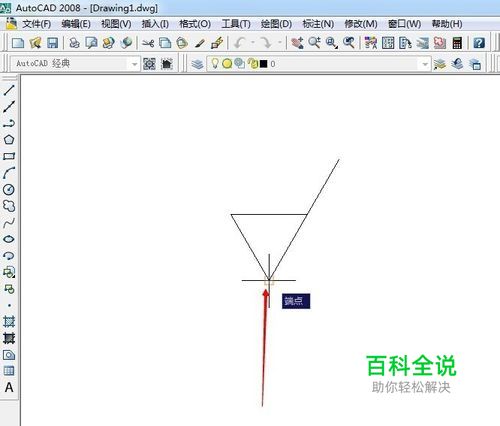Select the Construction Line tool
This screenshot has height=426, width=500.
pos(9,107)
